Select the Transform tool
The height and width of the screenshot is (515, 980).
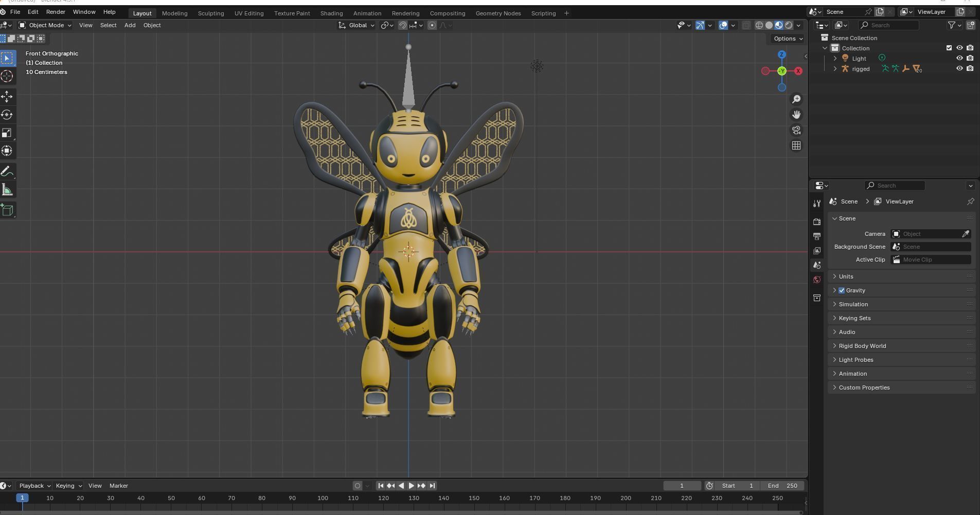click(7, 151)
